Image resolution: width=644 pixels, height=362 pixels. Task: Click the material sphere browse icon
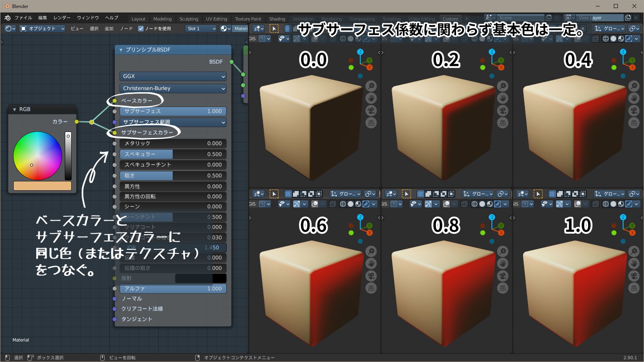pyautogui.click(x=225, y=29)
